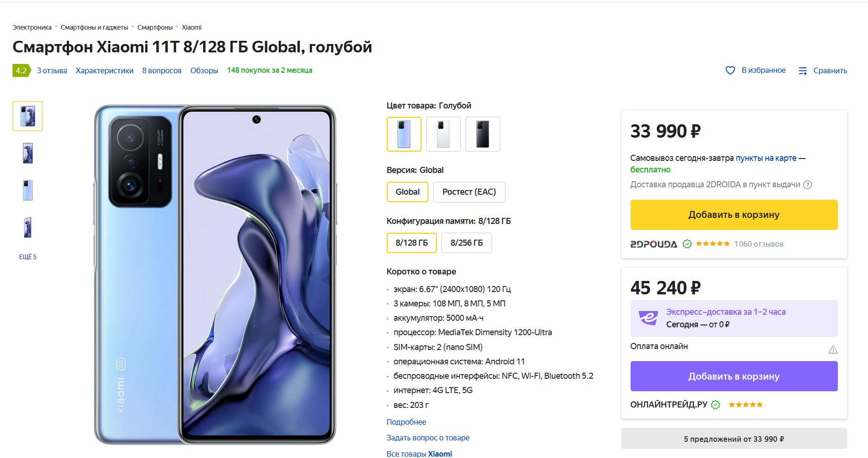The image size is (868, 458).
Task: Show all 5 offers from 33 990 ₽
Action: (734, 439)
